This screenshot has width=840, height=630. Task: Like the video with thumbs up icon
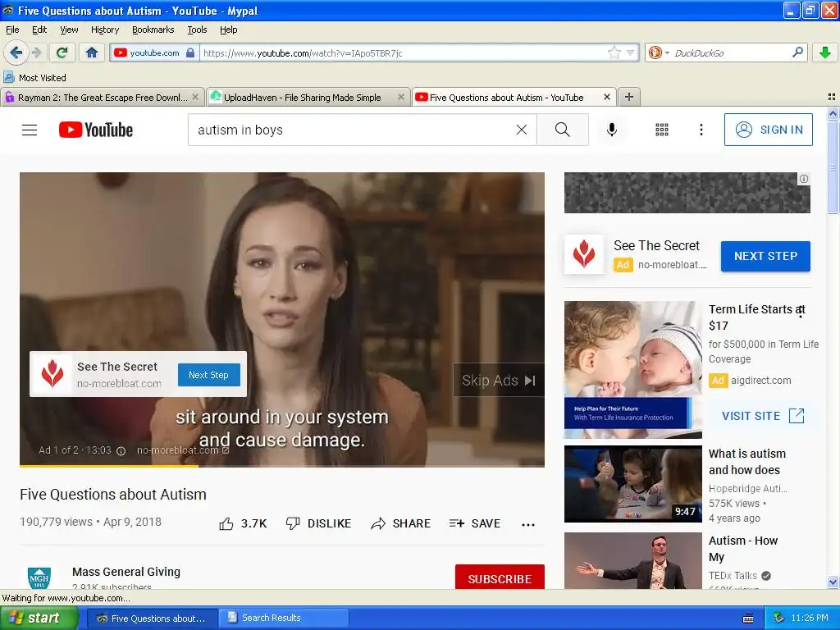(226, 524)
